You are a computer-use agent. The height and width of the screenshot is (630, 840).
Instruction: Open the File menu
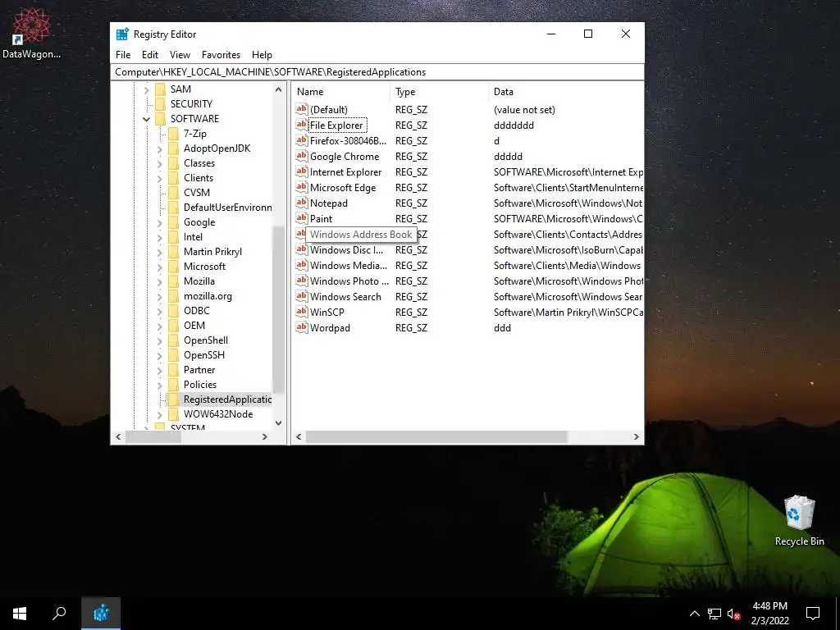click(x=123, y=55)
